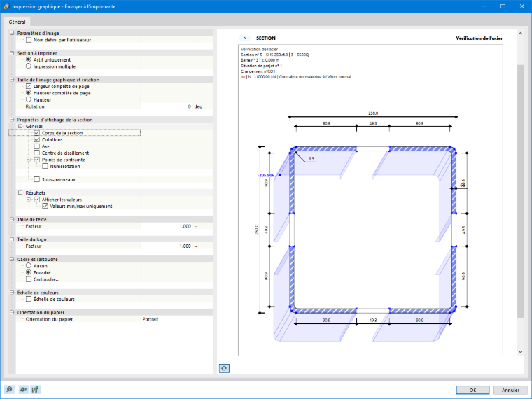Toggle 'Points de contrainte' checkbox
532x399 pixels.
[x=37, y=160]
